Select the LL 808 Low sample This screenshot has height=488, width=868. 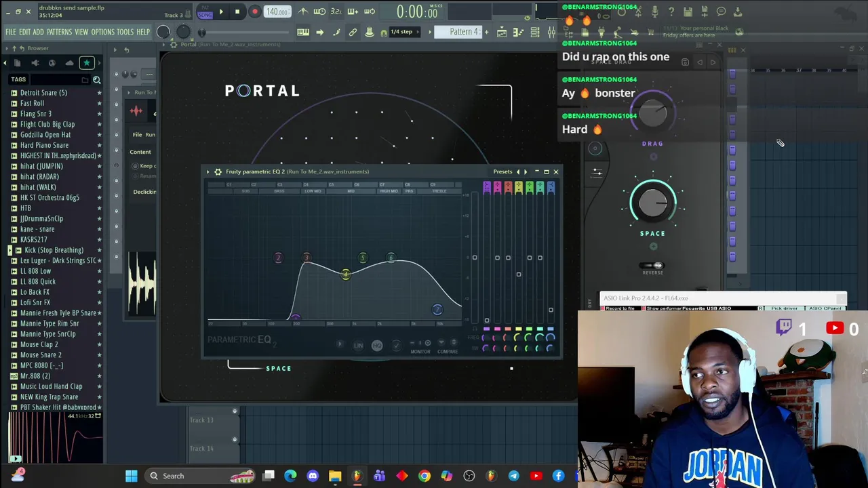35,271
